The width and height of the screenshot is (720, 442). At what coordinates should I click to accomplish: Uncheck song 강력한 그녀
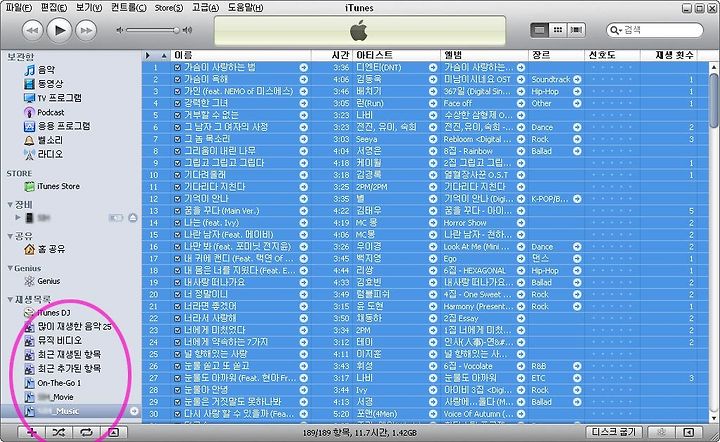pyautogui.click(x=177, y=103)
